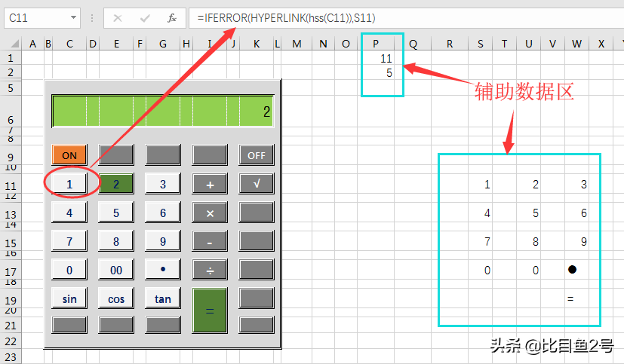624x364 pixels.
Task: Select helper-area cell with value 2
Action: click(528, 184)
